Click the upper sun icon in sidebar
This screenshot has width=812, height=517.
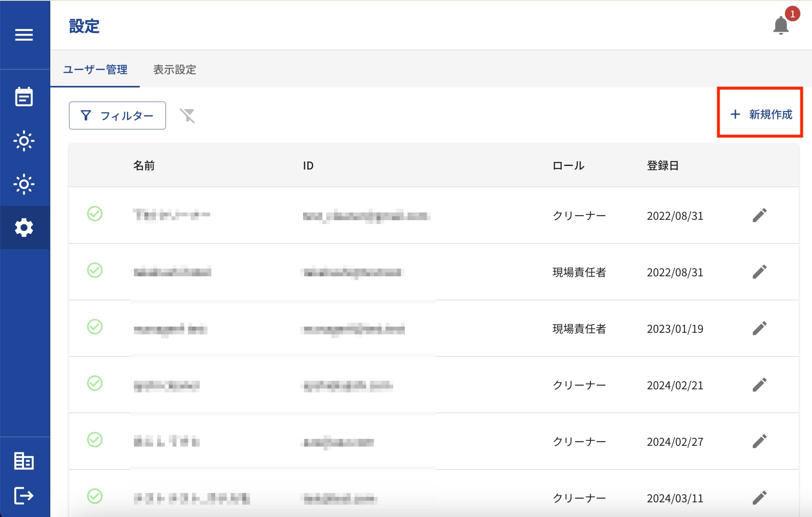click(x=24, y=141)
